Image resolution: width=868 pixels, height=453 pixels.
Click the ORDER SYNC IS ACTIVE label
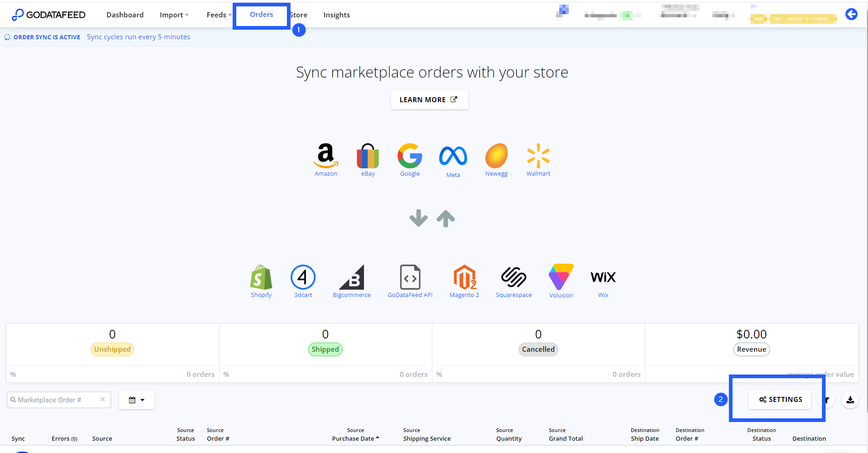pos(47,37)
